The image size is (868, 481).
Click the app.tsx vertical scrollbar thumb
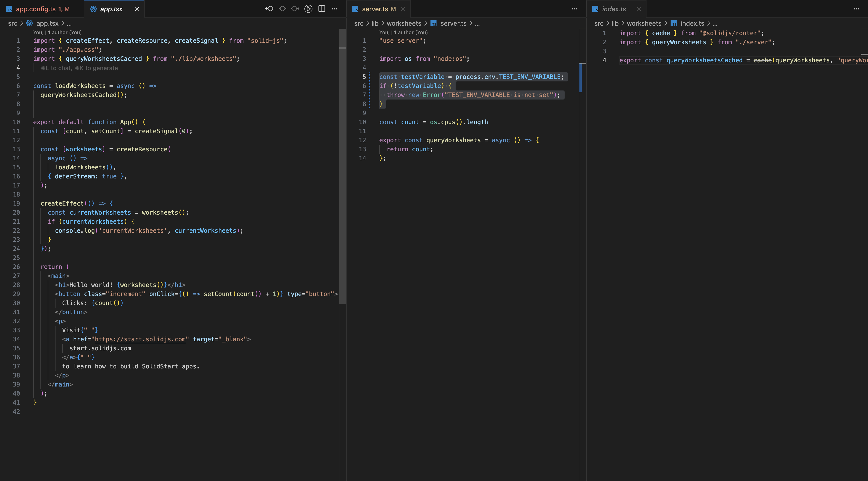[342, 167]
